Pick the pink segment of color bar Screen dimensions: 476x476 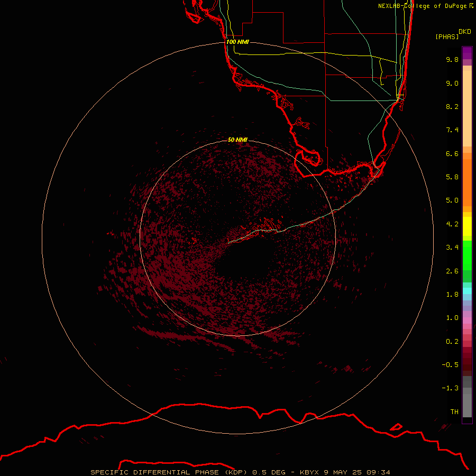[x=467, y=321]
